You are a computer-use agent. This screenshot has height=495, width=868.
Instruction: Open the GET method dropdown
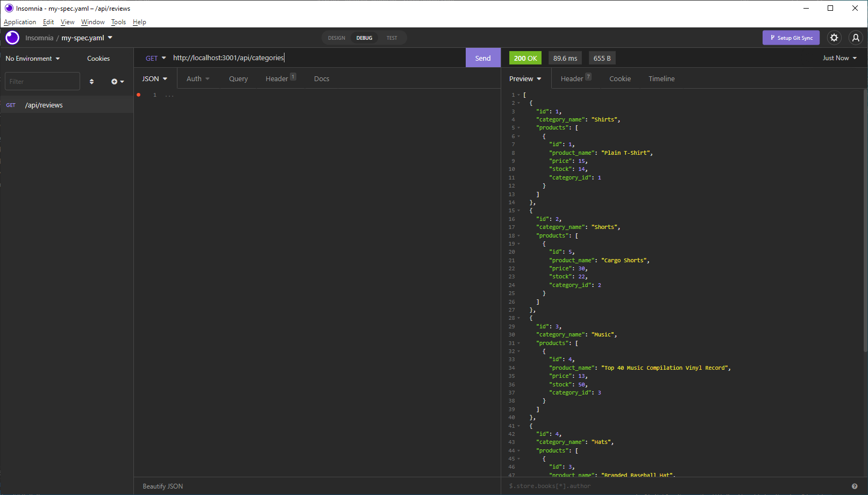156,58
